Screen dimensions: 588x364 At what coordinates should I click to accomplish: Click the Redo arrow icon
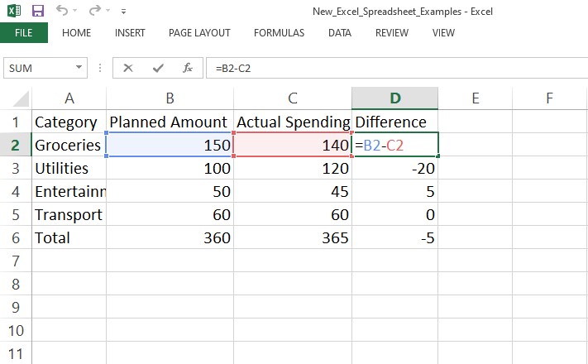point(95,12)
